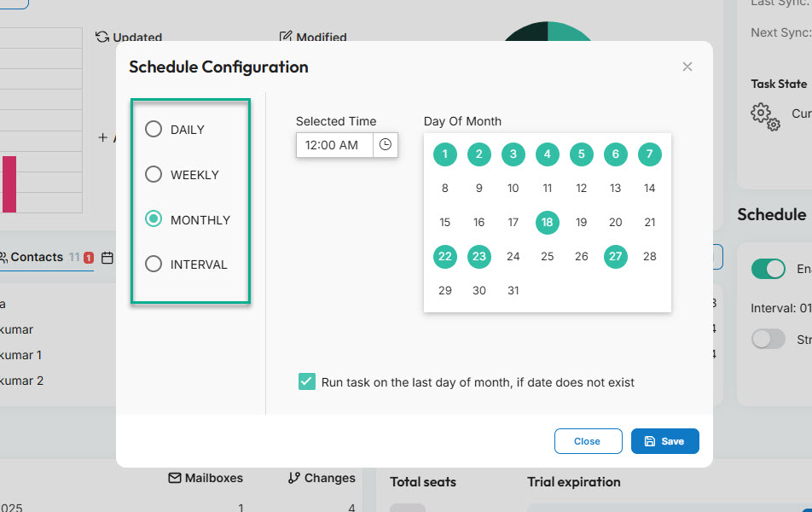Click the Selected Time 12:00 AM field
The width and height of the screenshot is (812, 512).
pyautogui.click(x=333, y=145)
